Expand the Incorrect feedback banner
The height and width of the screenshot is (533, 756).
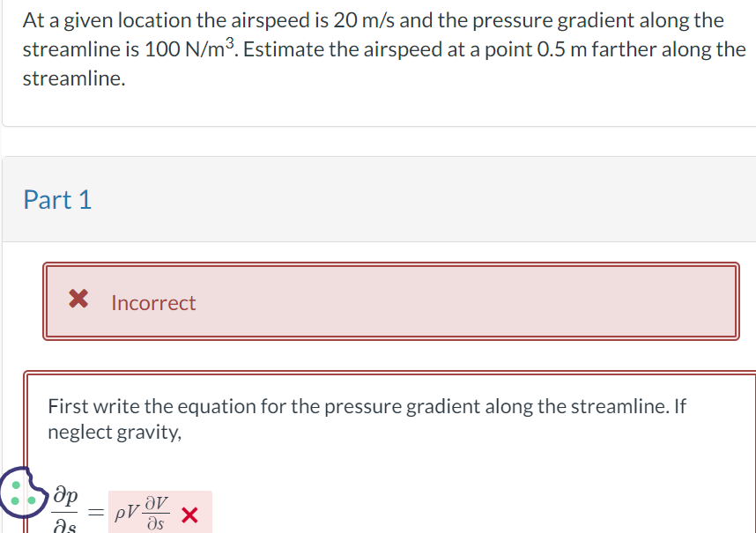(391, 300)
